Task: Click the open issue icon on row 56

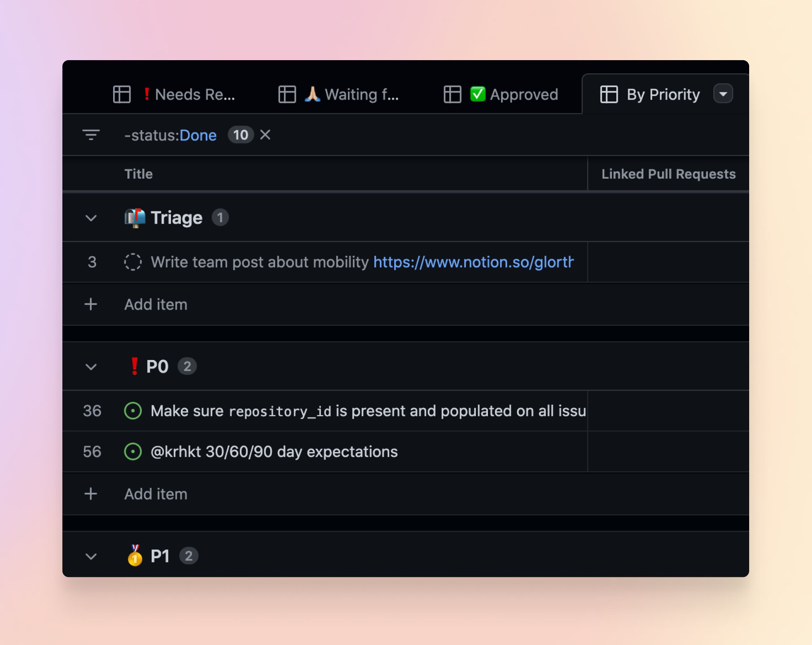Action: (x=133, y=452)
